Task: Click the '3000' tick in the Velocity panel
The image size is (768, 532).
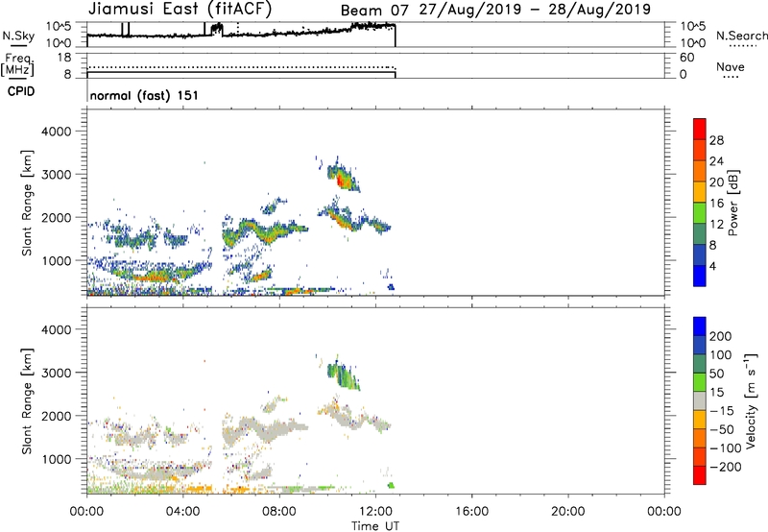Action: (x=56, y=373)
